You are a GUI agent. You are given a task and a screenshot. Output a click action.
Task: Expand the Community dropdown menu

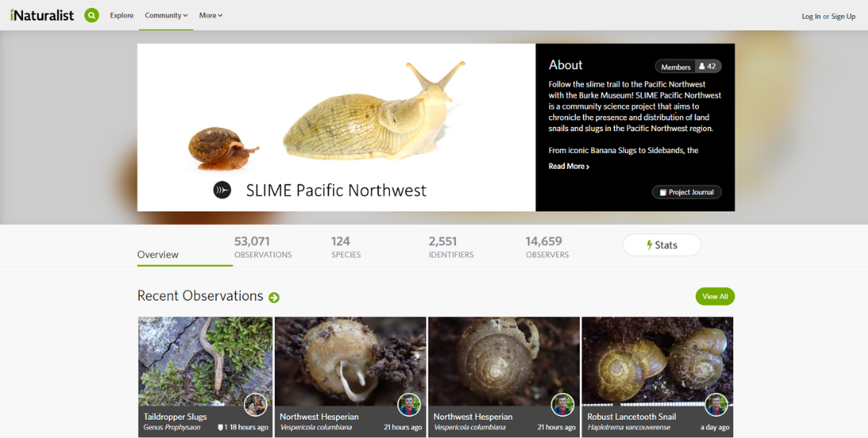(x=166, y=16)
